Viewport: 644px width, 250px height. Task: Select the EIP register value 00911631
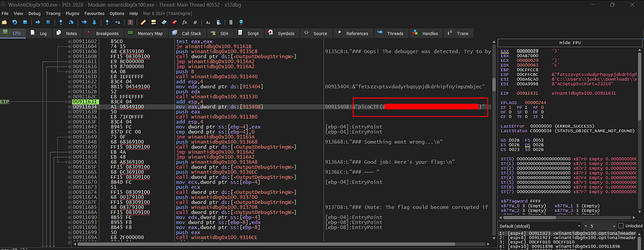pyautogui.click(x=528, y=94)
